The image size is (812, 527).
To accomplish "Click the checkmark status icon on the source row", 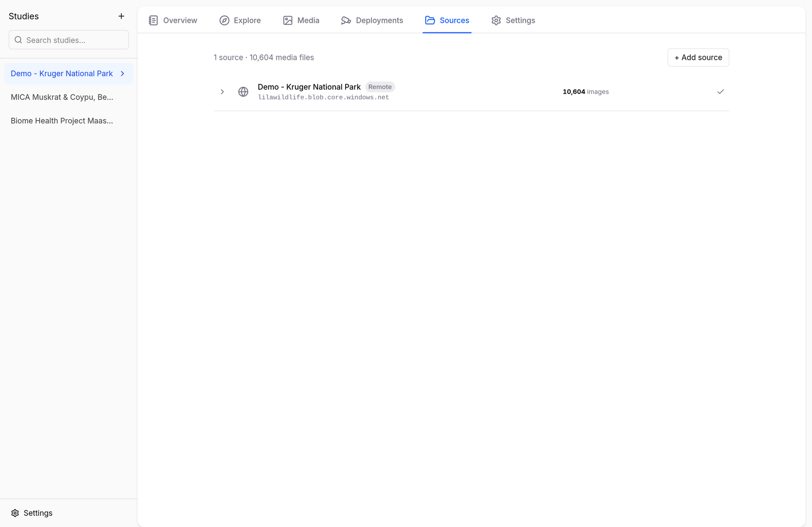I will (721, 92).
